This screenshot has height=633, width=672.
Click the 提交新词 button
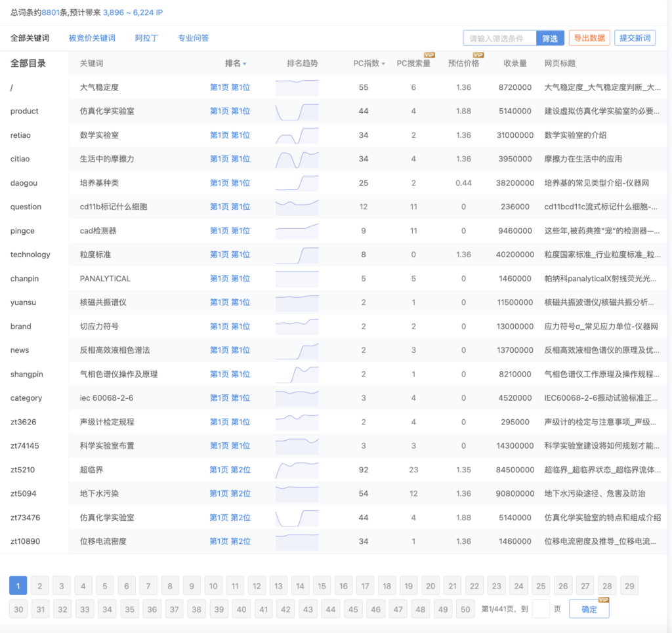635,38
